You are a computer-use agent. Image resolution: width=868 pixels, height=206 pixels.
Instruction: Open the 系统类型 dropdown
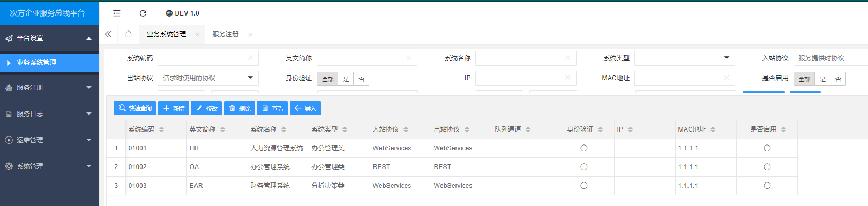coord(685,58)
